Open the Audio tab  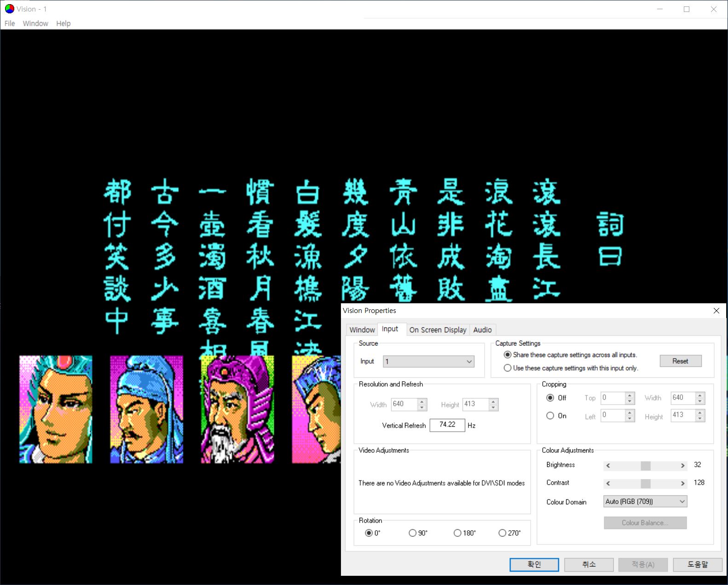click(x=482, y=330)
